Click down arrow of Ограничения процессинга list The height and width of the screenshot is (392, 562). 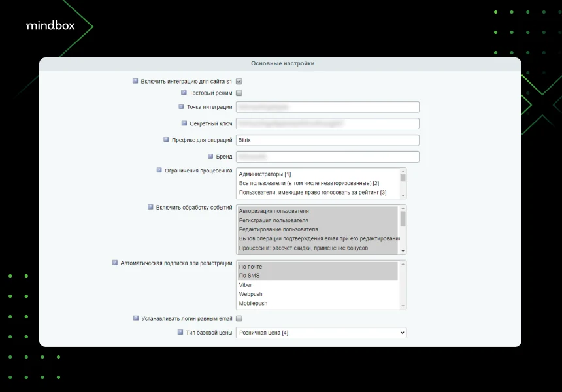(x=403, y=195)
